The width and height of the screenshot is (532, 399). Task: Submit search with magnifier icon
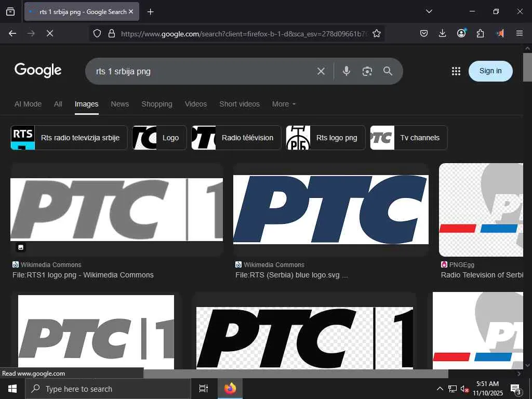pos(388,71)
